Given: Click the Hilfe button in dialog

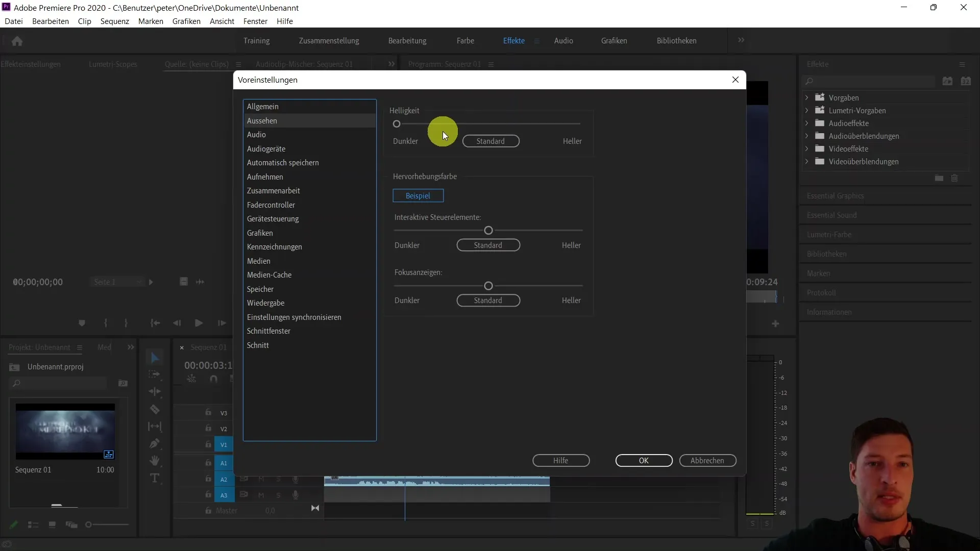Looking at the screenshot, I should [561, 460].
